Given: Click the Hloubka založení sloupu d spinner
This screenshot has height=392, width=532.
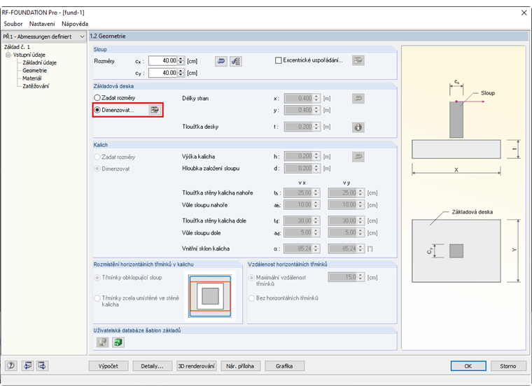Looking at the screenshot, I should tap(316, 168).
